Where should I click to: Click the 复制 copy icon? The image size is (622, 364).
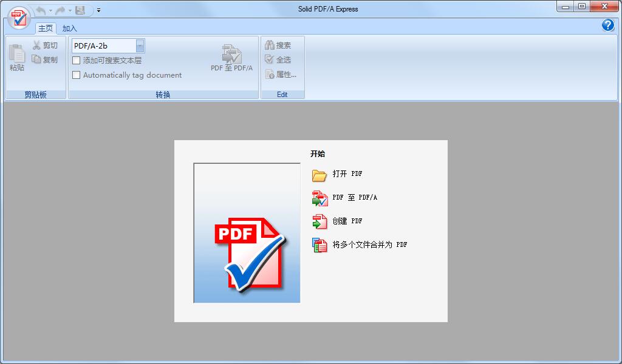coord(36,59)
